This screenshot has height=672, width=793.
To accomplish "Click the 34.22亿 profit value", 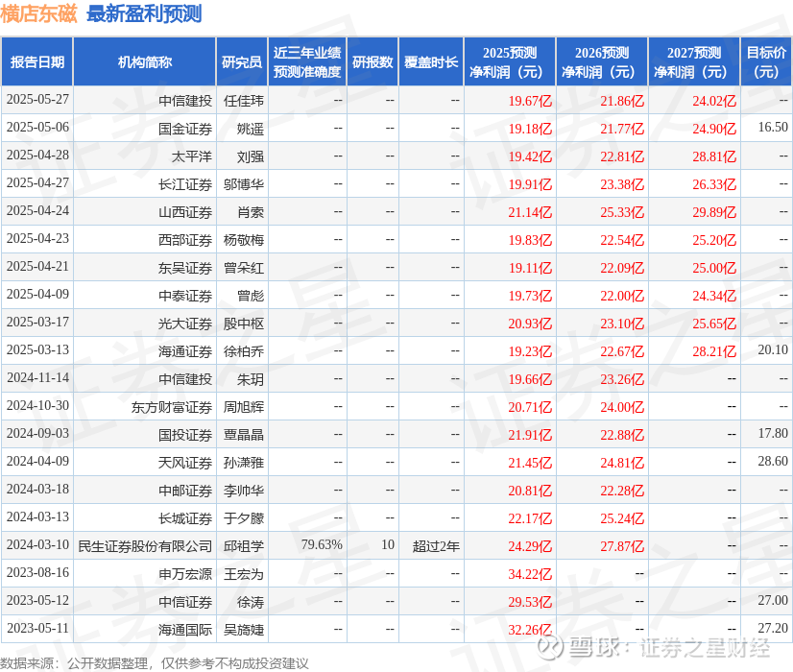I will click(x=530, y=573).
